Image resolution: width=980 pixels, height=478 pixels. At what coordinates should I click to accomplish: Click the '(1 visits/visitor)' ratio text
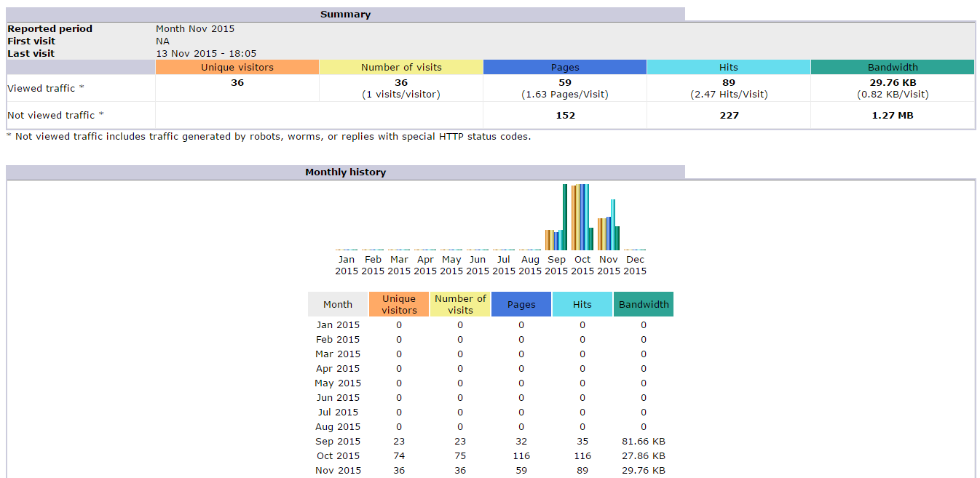(x=401, y=95)
